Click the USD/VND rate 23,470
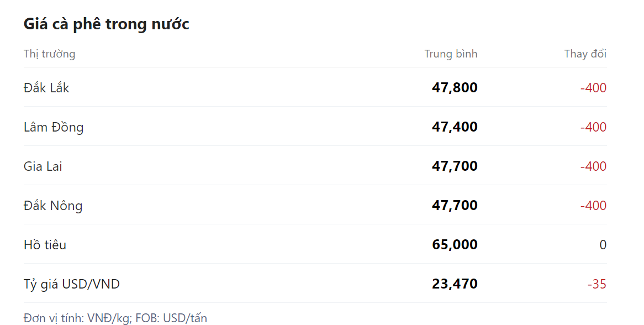Screen dimensions: 644x325 click(455, 284)
